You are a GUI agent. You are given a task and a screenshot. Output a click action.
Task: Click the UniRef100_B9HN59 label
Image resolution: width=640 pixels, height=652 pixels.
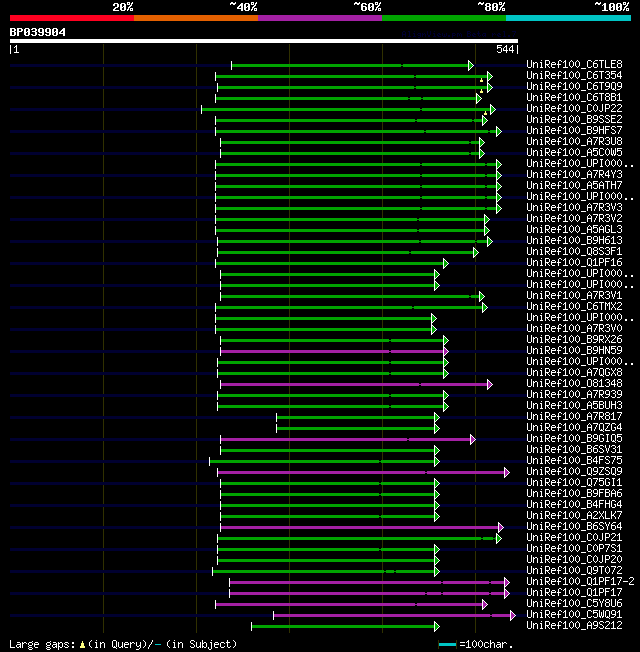click(x=574, y=350)
